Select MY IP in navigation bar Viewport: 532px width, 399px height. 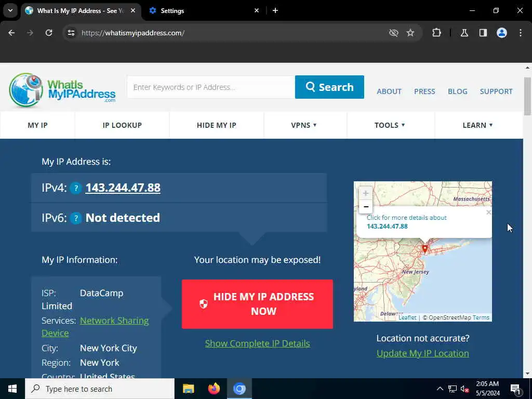tap(37, 125)
